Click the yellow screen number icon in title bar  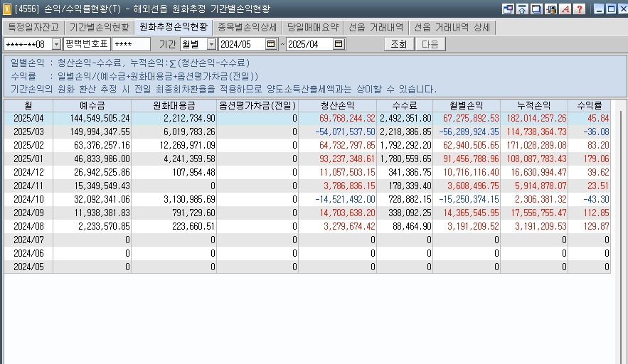7,9
